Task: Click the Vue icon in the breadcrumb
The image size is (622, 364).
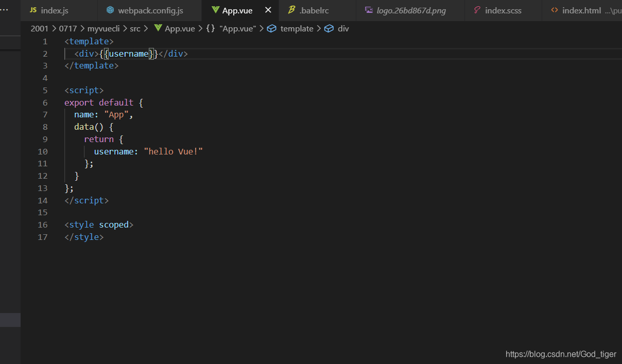Action: tap(158, 29)
